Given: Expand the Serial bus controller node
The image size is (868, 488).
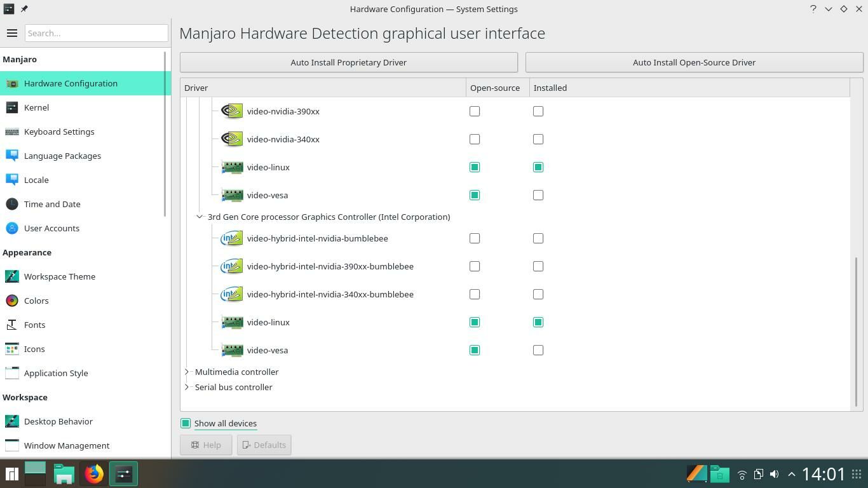Looking at the screenshot, I should [x=187, y=387].
